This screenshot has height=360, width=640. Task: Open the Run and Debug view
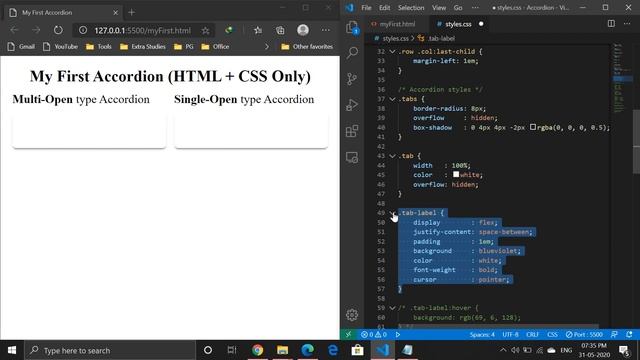pyautogui.click(x=352, y=105)
